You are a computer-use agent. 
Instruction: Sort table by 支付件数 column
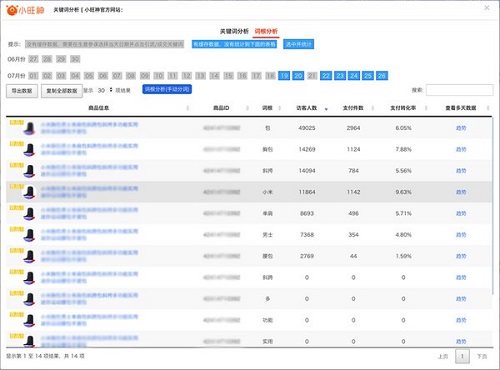pos(353,108)
